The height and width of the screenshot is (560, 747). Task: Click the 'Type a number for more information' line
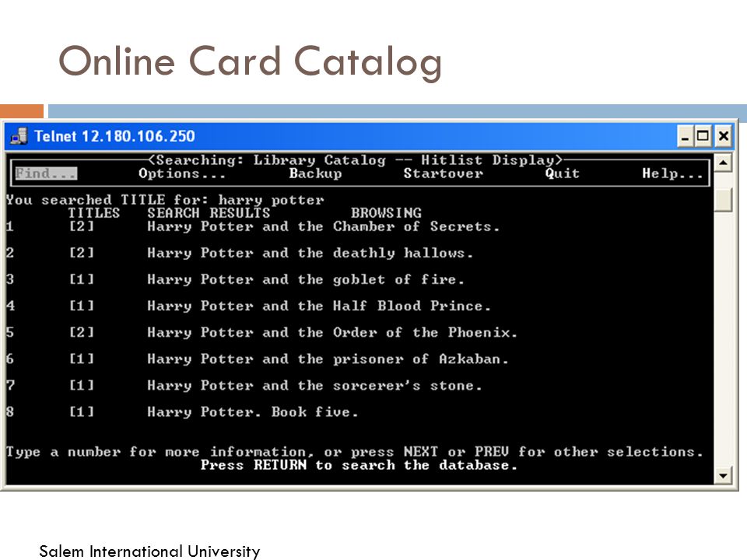(355, 452)
